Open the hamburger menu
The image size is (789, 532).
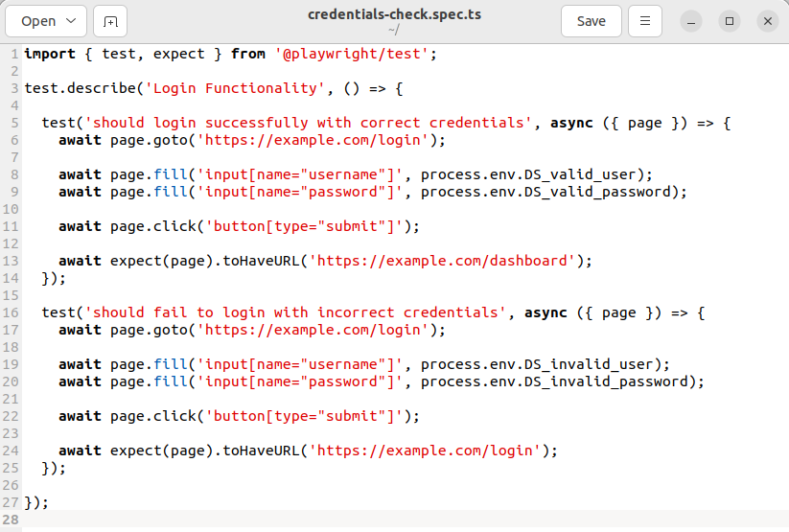[x=645, y=21]
